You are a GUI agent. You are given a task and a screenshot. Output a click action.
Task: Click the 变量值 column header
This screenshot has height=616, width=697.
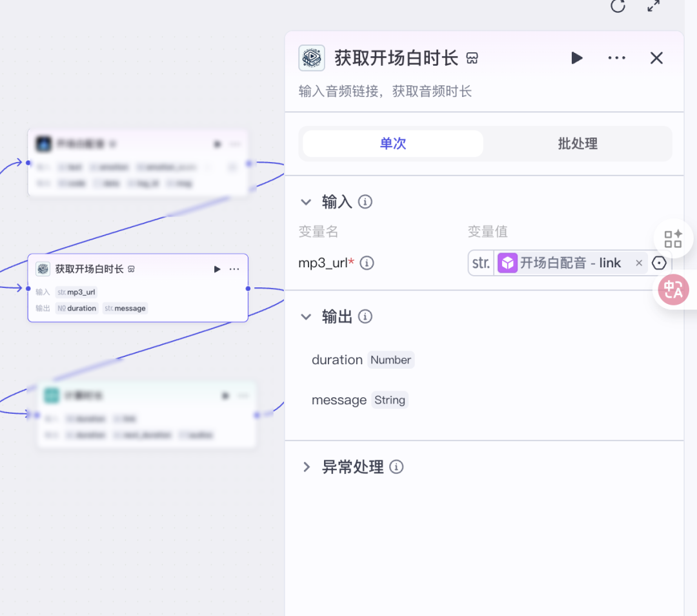click(488, 232)
